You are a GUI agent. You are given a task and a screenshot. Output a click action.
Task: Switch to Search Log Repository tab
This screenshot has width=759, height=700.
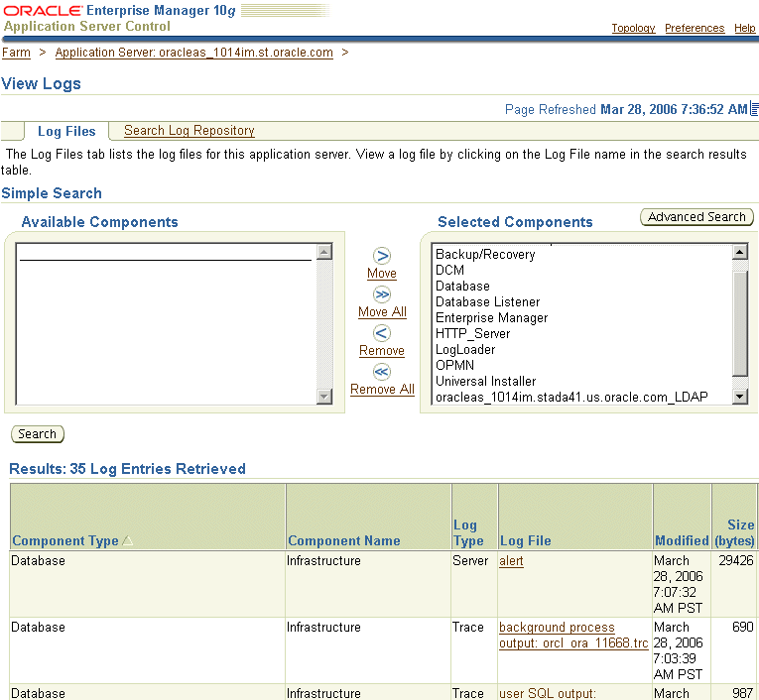[190, 131]
